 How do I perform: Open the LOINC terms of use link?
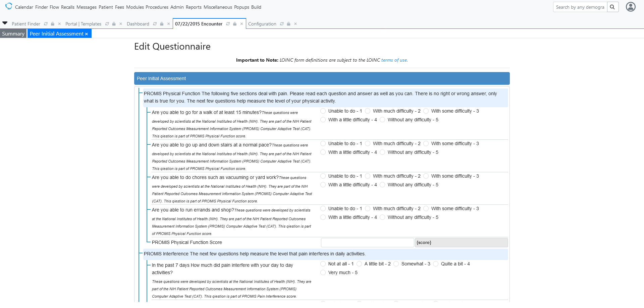[x=394, y=60]
